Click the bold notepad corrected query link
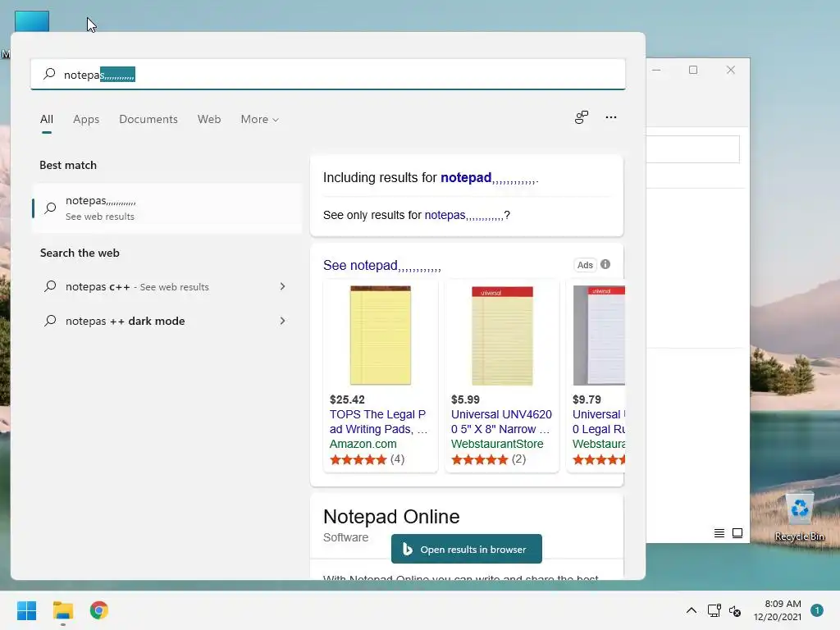This screenshot has height=630, width=840. 466,178
